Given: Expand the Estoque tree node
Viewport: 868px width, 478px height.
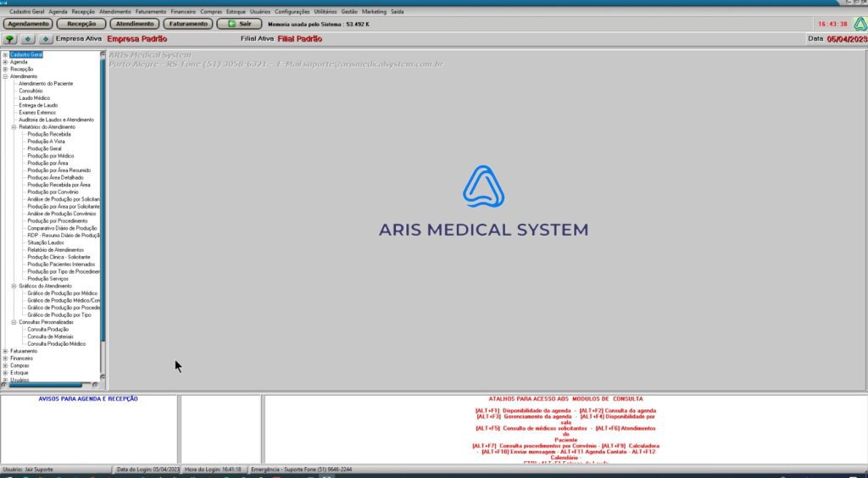Looking at the screenshot, I should pyautogui.click(x=5, y=372).
